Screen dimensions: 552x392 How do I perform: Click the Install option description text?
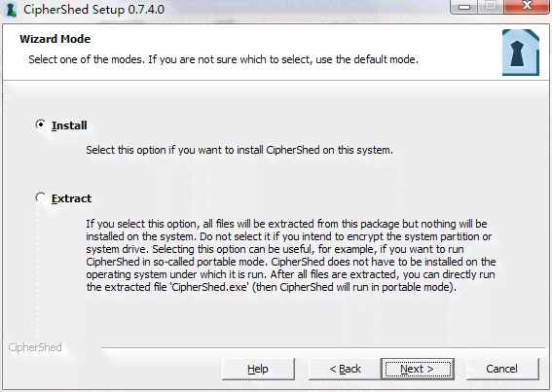pyautogui.click(x=239, y=150)
